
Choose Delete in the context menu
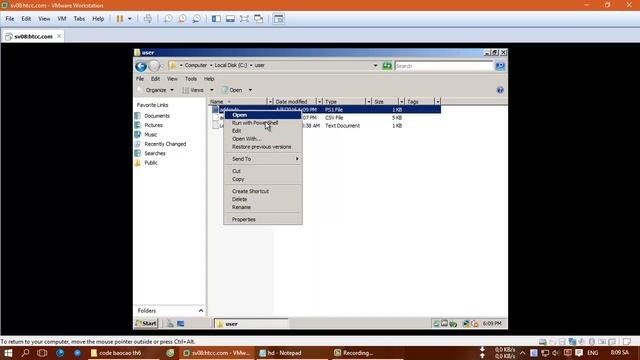pos(263,199)
